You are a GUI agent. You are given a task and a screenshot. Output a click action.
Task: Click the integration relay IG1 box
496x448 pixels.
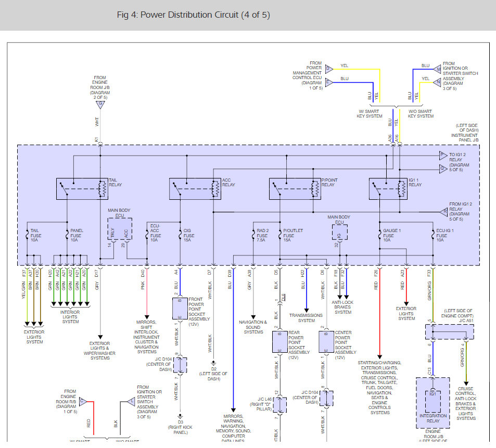(x=433, y=402)
